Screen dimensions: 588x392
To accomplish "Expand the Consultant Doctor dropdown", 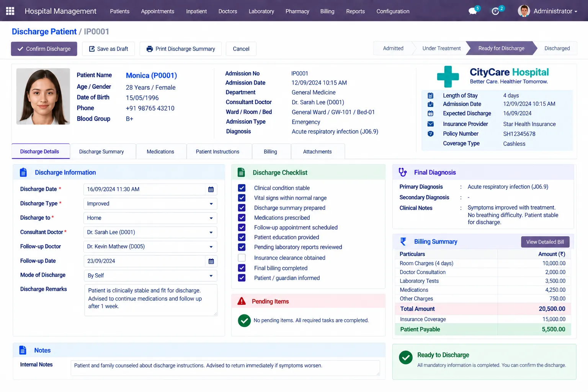I will tap(150, 232).
